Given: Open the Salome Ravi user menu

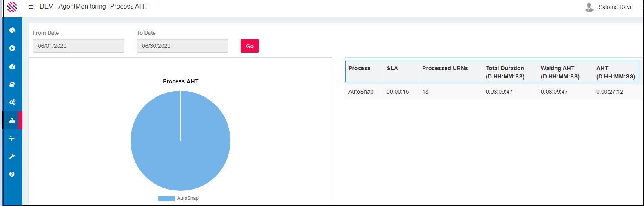Looking at the screenshot, I should point(614,7).
